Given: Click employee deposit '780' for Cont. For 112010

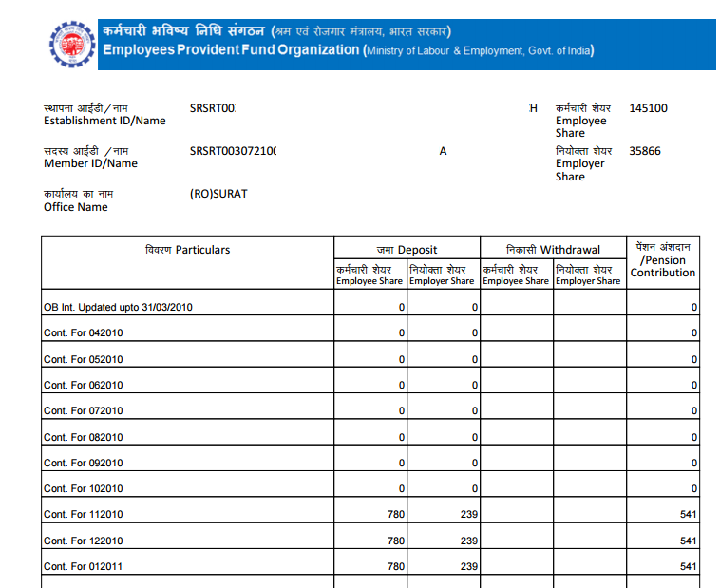Looking at the screenshot, I should [x=396, y=515].
